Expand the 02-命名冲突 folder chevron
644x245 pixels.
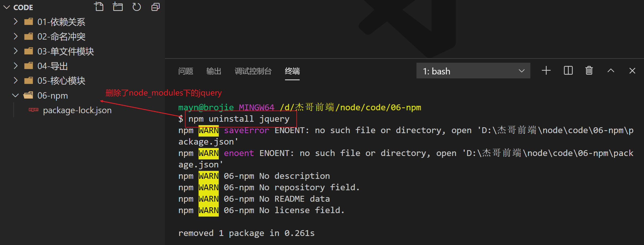click(16, 36)
